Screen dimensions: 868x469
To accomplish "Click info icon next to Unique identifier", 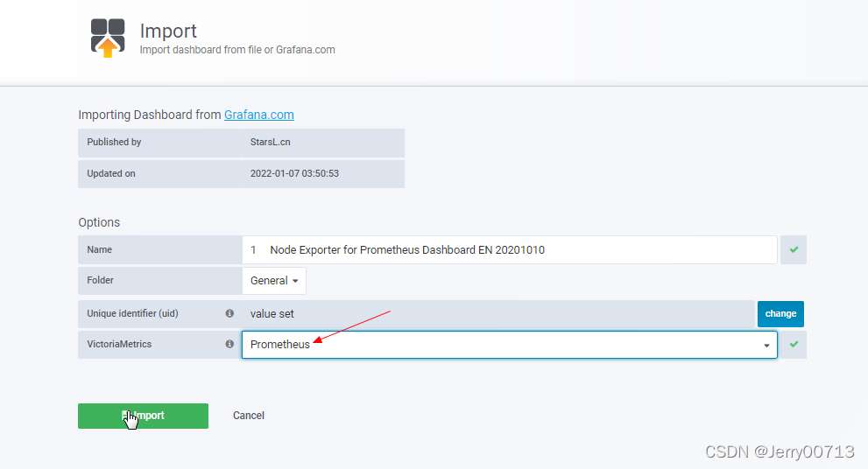I will click(x=229, y=313).
